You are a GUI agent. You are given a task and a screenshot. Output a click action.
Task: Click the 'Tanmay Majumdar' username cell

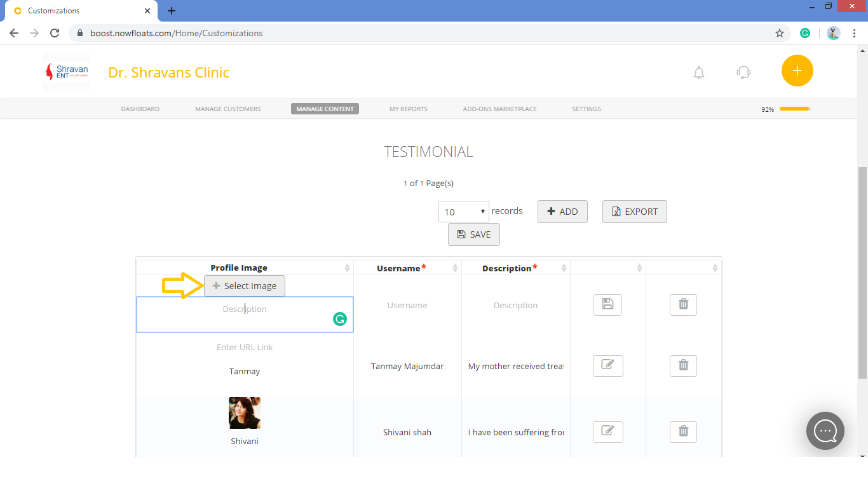click(x=407, y=366)
